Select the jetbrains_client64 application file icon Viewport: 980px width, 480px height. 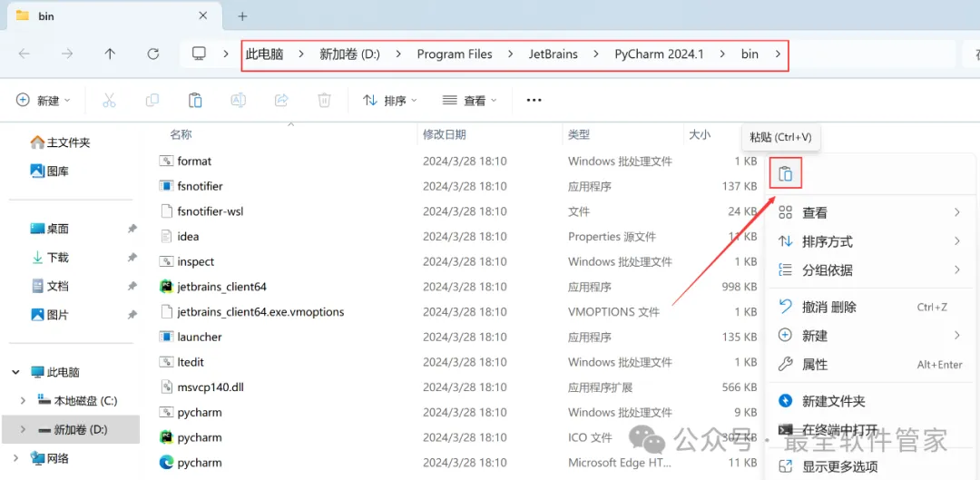coord(166,287)
